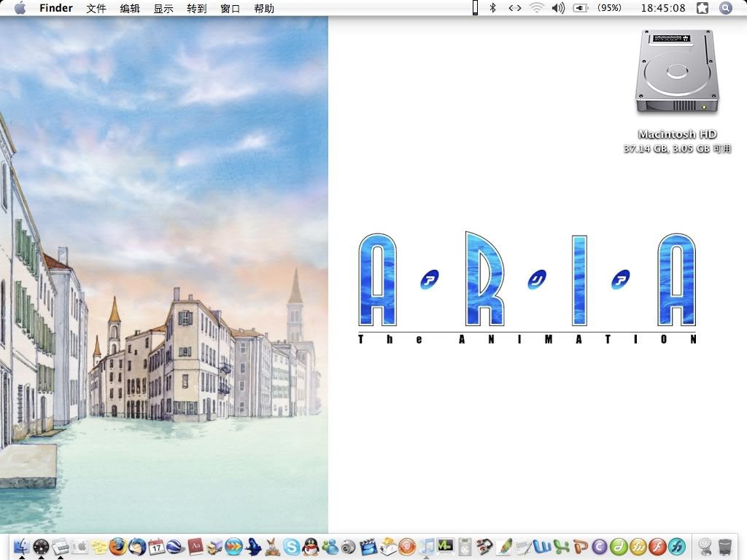Open Macromedia Contribute purple icon
The image size is (747, 560).
tap(600, 547)
